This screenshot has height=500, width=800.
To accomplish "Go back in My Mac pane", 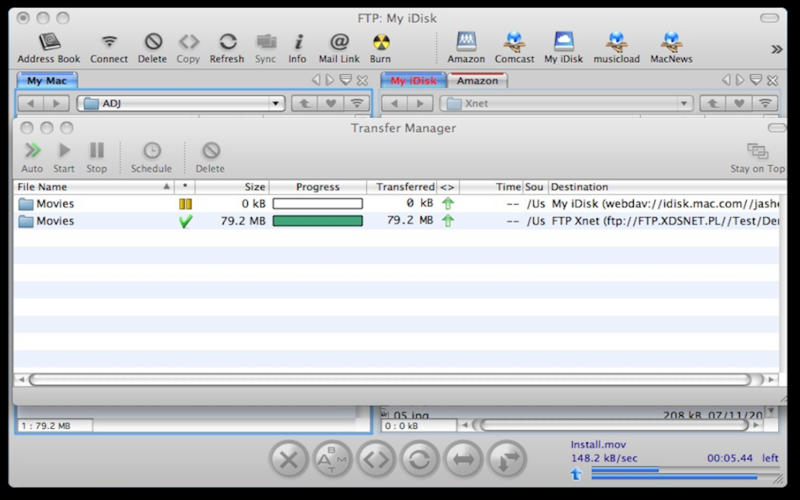I will click(31, 104).
